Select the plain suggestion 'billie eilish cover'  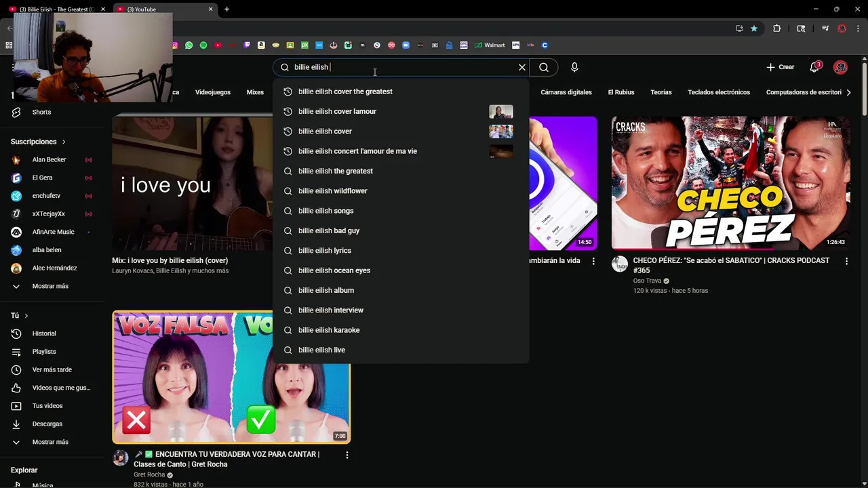pos(401,131)
